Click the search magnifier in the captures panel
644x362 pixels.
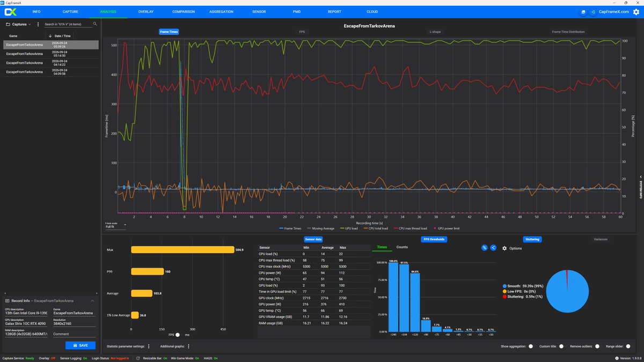[x=95, y=24]
